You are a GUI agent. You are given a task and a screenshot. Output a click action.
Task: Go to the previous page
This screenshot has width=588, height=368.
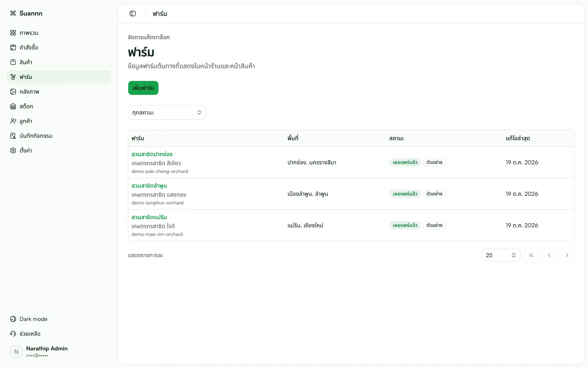tap(549, 255)
